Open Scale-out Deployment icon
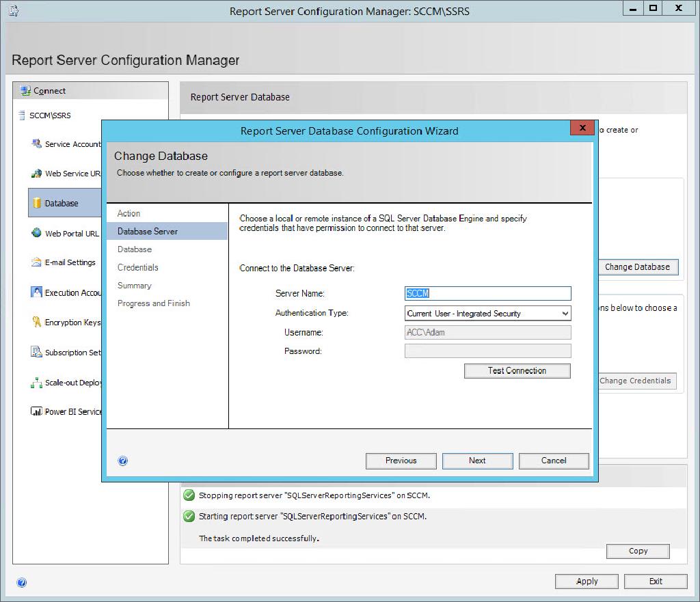This screenshot has height=602, width=700. pos(36,382)
